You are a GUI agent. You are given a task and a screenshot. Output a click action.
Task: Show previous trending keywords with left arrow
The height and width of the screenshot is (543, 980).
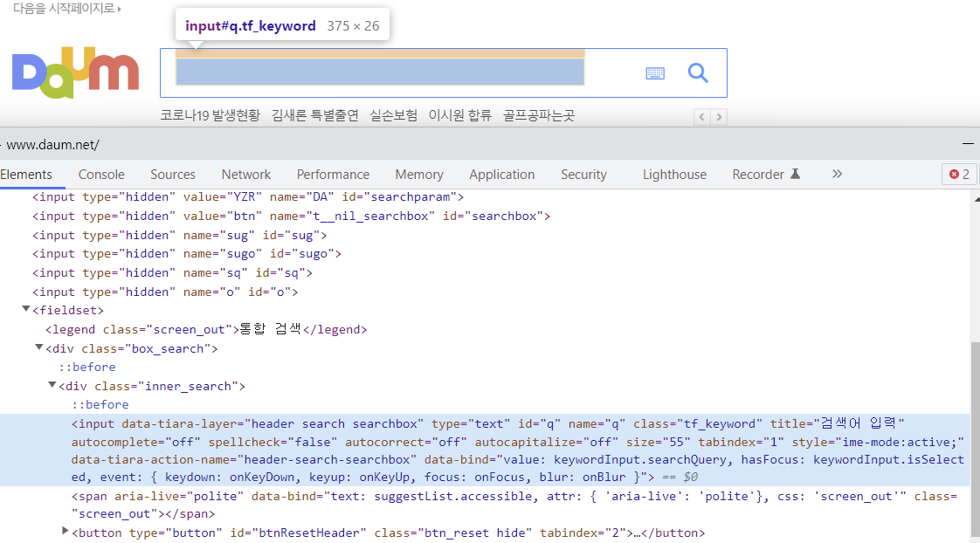tap(702, 117)
